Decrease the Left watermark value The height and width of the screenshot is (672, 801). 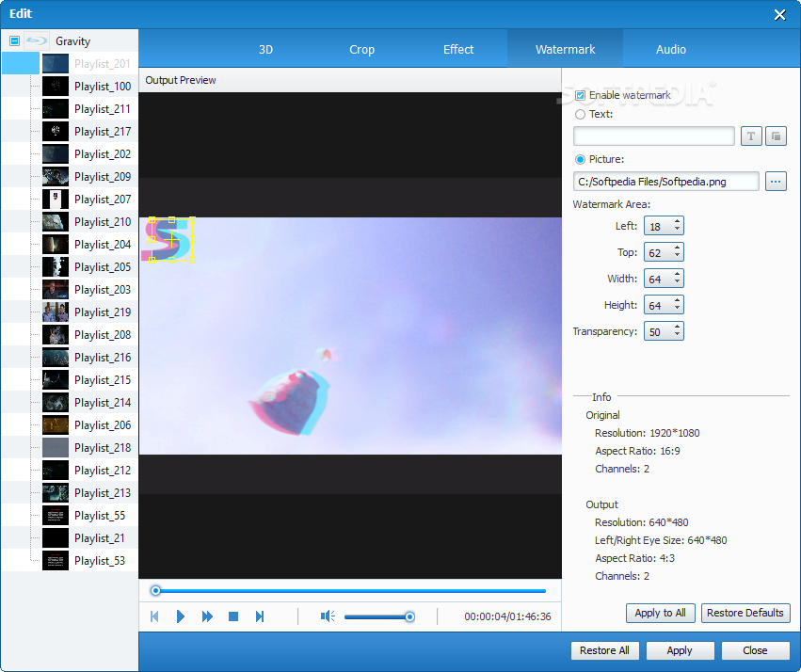(678, 230)
